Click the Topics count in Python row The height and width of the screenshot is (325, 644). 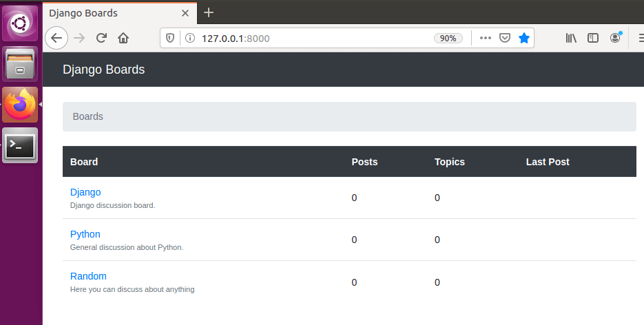click(x=437, y=240)
